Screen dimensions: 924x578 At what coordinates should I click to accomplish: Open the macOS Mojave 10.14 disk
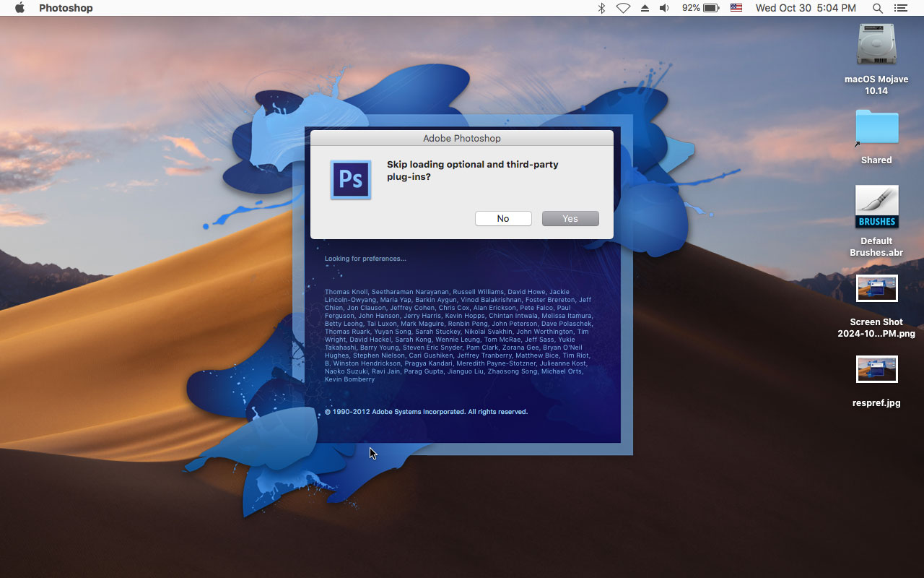(x=876, y=46)
